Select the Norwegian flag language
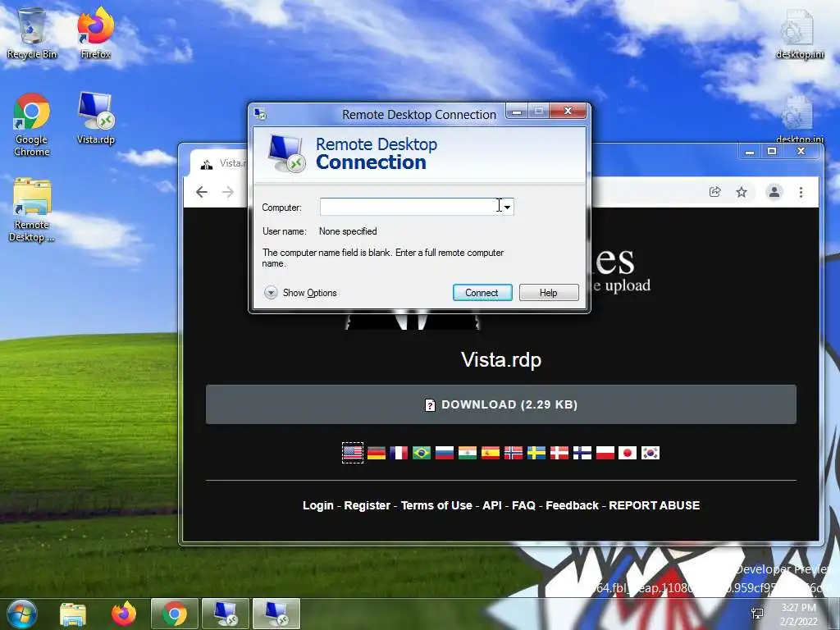The image size is (840, 630). click(514, 453)
